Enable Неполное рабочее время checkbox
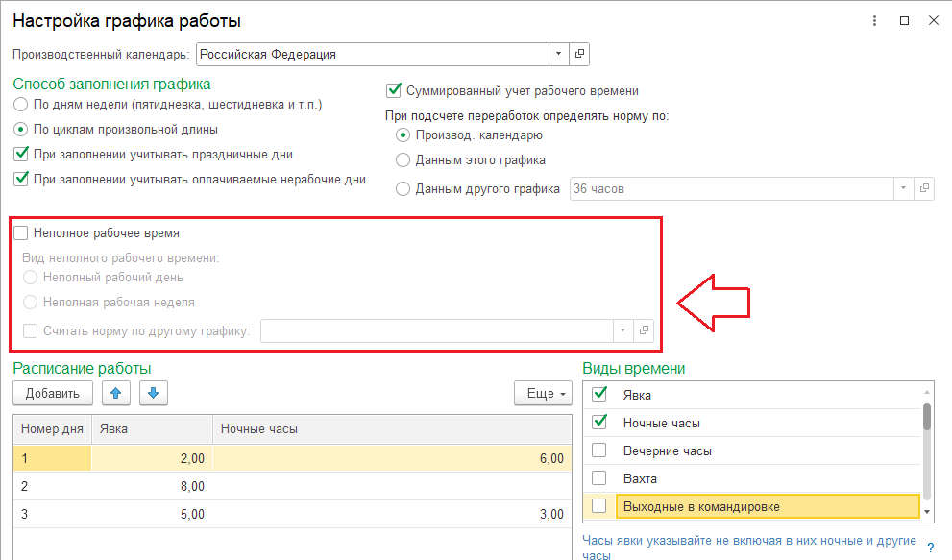 (21, 232)
